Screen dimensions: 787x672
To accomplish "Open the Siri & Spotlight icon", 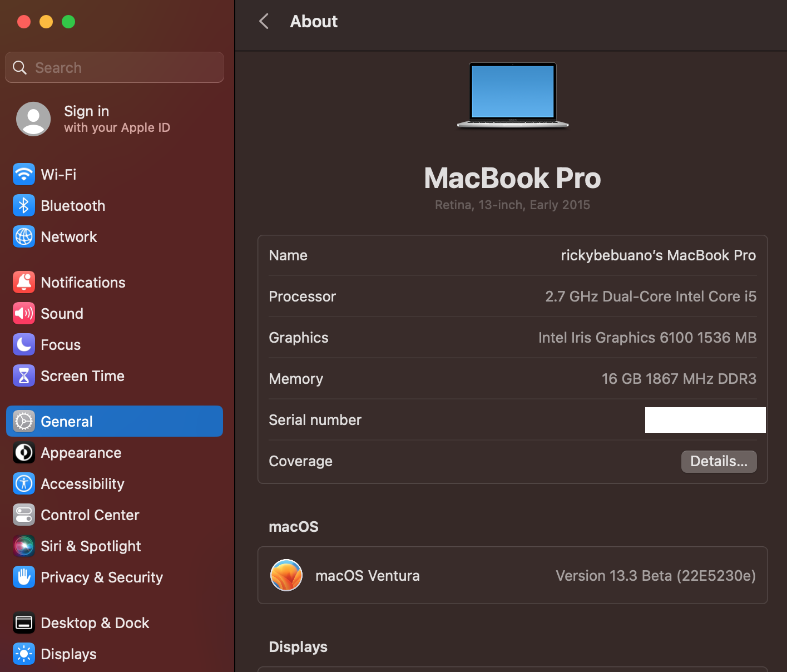I will click(23, 546).
